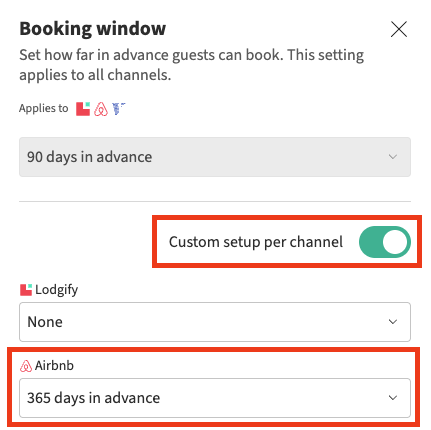Screen dimensions: 431x430
Task: Click the chevron on the 90 days field
Action: point(393,157)
